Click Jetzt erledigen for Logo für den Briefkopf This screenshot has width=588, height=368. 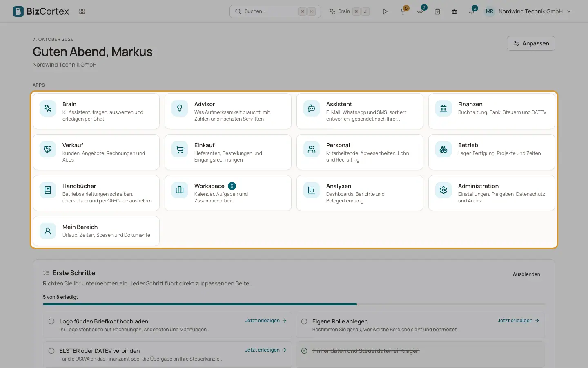[x=266, y=321]
